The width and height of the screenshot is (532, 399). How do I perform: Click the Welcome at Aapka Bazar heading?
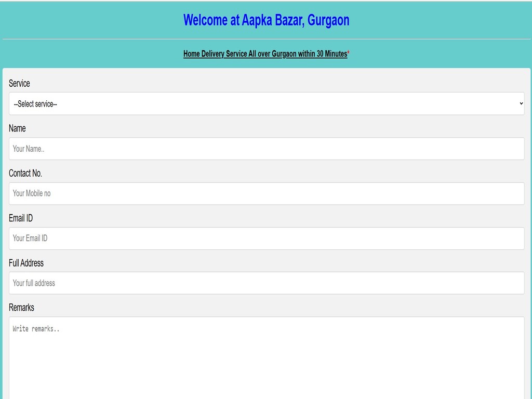click(266, 20)
